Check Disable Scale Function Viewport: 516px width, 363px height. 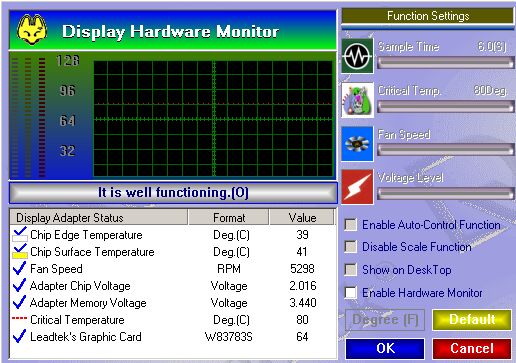point(350,247)
